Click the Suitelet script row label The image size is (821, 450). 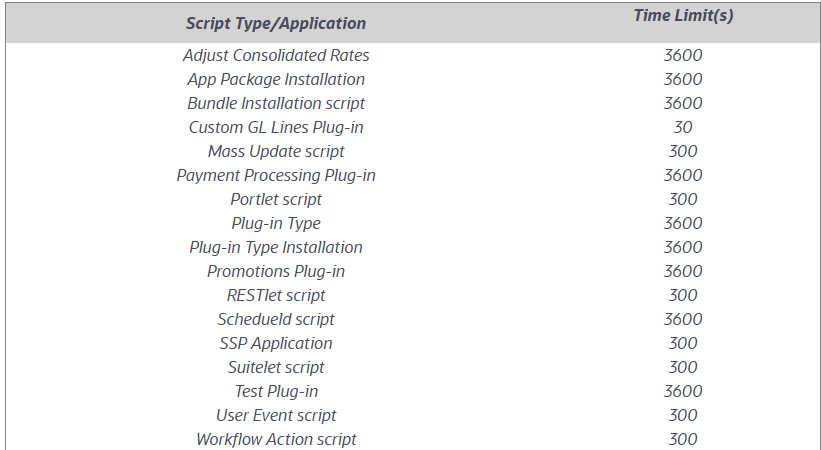click(276, 368)
